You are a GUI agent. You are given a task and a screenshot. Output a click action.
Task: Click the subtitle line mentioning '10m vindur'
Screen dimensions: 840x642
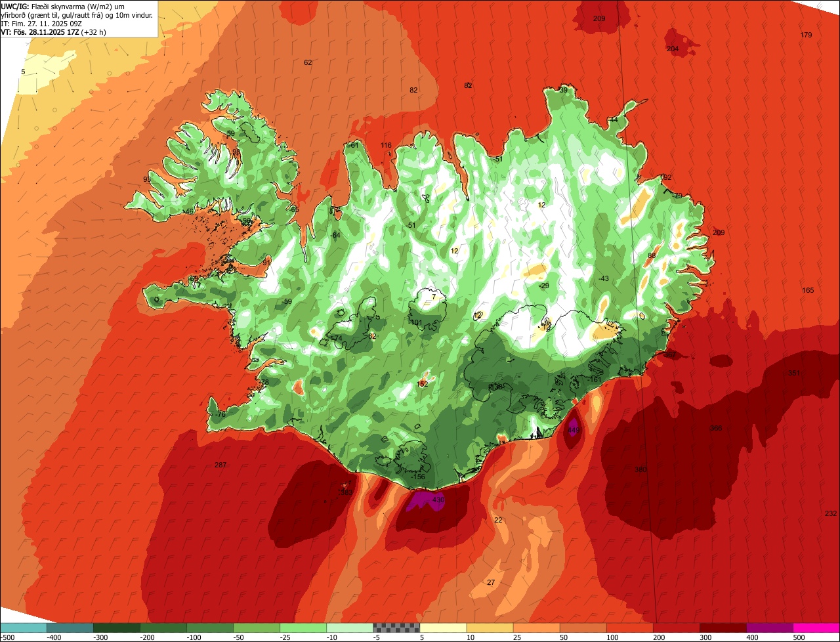[77, 15]
